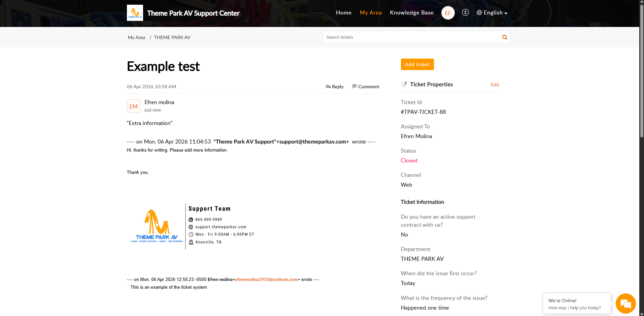Click the search magnifier icon
Screen dimensions: 644x316
click(505, 37)
